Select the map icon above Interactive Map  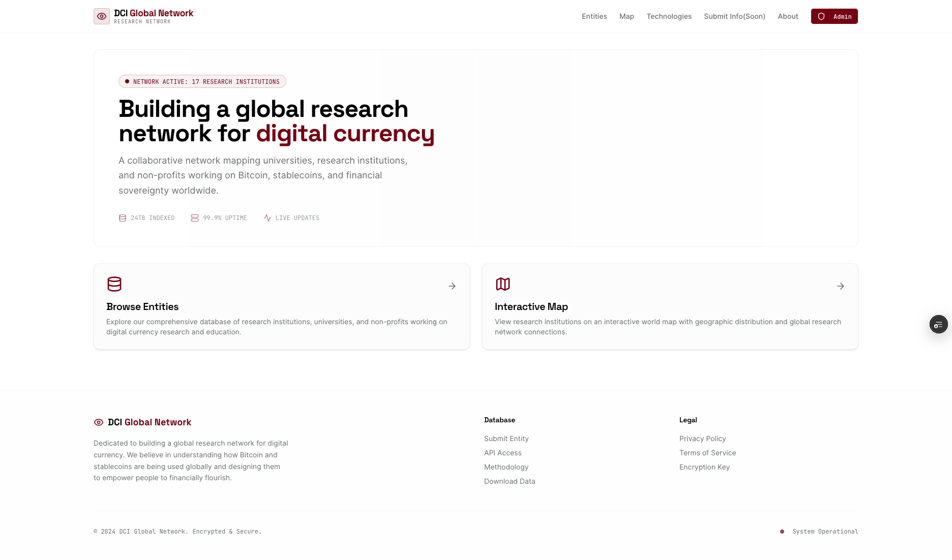(502, 284)
